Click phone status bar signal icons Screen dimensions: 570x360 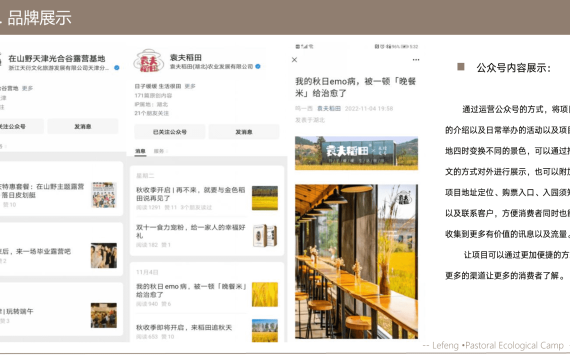[x=304, y=47]
